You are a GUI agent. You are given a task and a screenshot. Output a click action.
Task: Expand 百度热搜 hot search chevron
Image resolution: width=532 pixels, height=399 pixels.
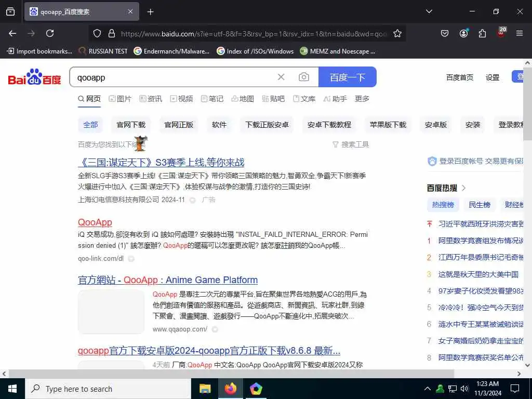[x=464, y=188]
